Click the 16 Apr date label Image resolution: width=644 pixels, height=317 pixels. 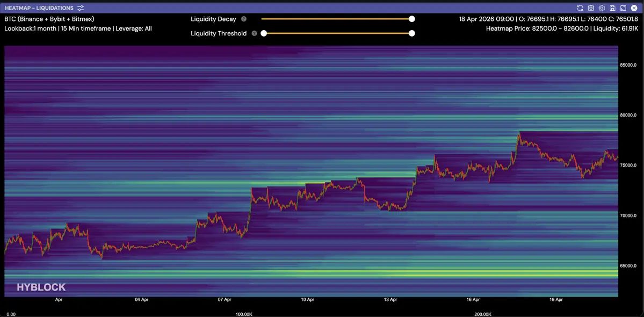click(x=473, y=300)
